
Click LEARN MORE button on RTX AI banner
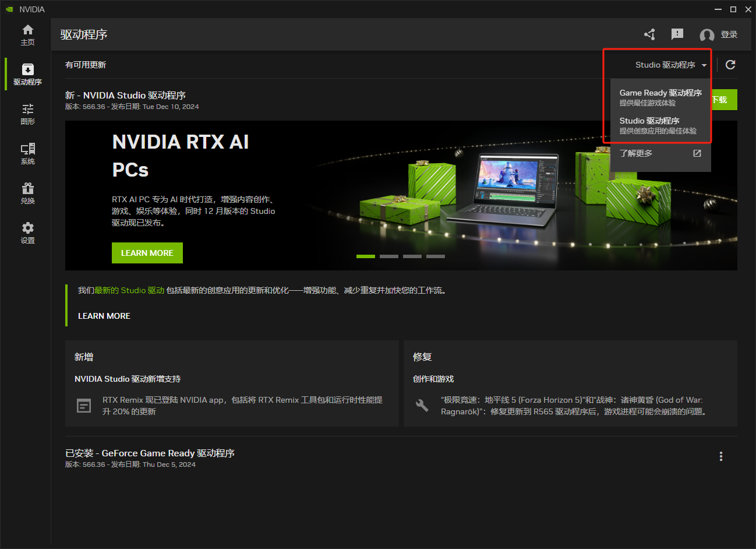coord(147,253)
